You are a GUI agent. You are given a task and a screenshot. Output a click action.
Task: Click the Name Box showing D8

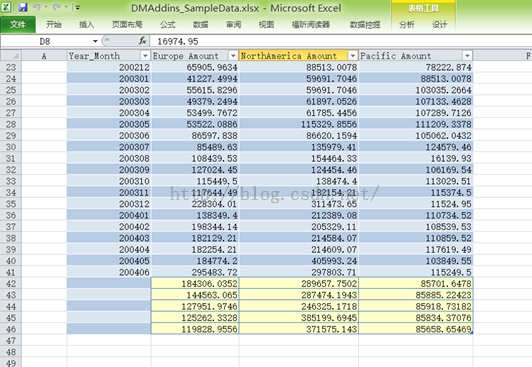coord(45,41)
